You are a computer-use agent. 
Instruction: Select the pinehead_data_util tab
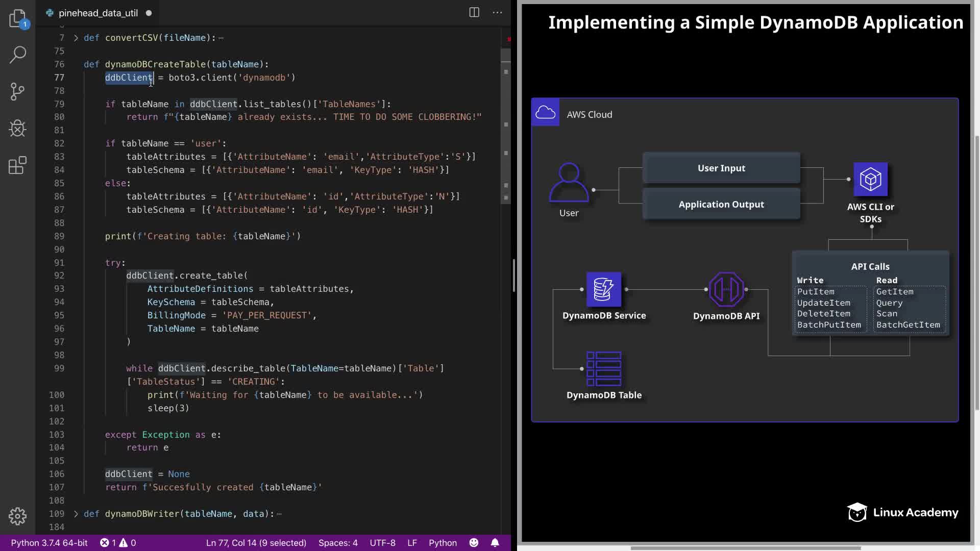click(97, 13)
